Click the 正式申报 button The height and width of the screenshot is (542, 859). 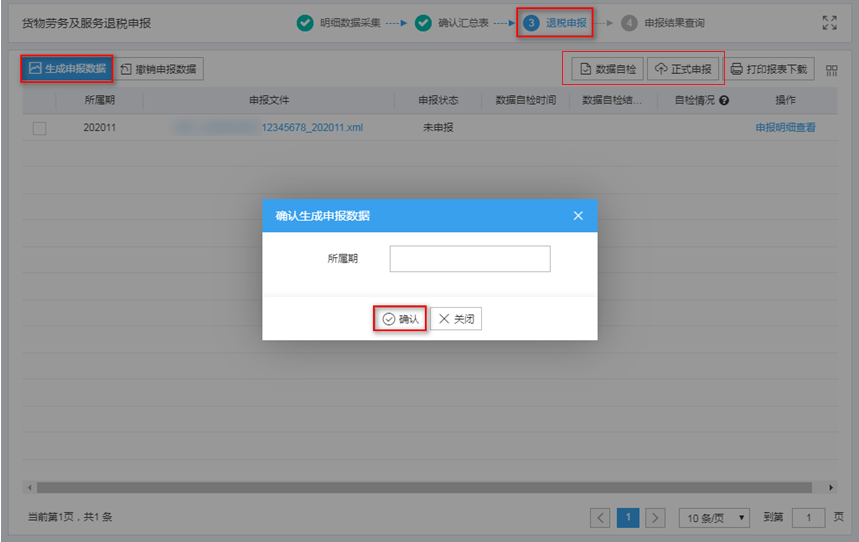click(x=683, y=69)
